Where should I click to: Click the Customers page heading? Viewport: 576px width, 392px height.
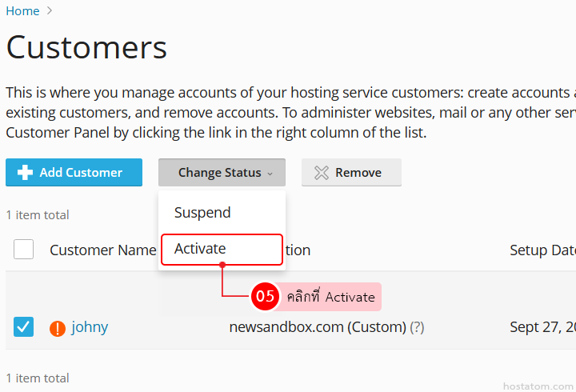pos(86,48)
